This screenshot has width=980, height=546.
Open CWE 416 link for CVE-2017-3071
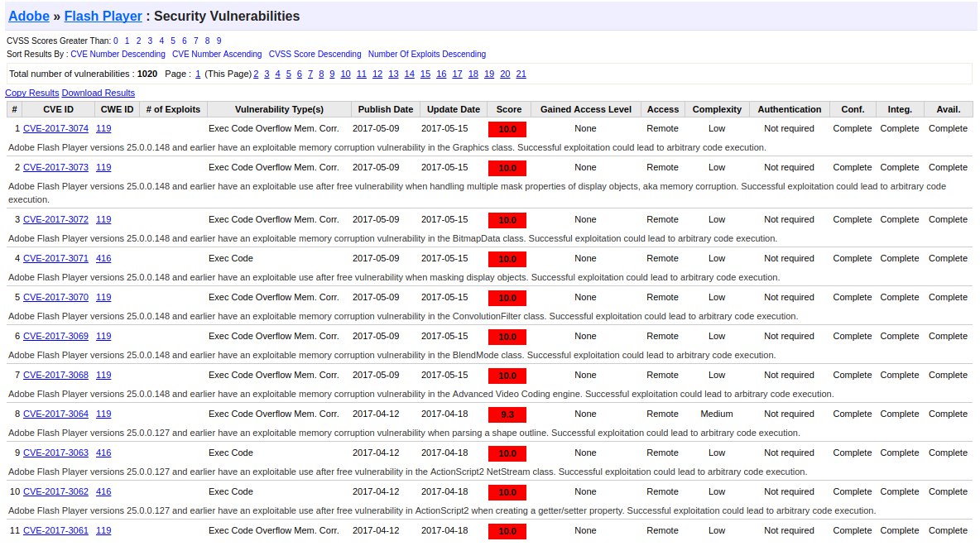(x=103, y=258)
